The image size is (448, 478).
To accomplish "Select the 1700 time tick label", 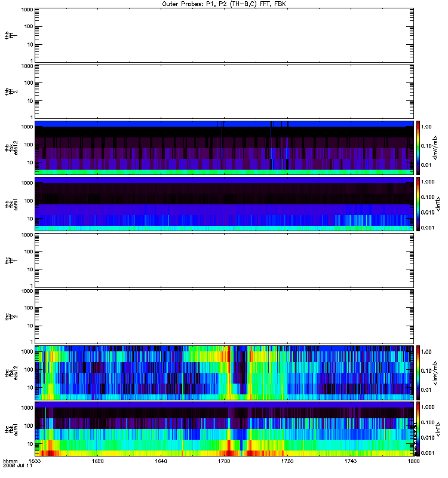I will pyautogui.click(x=225, y=461).
